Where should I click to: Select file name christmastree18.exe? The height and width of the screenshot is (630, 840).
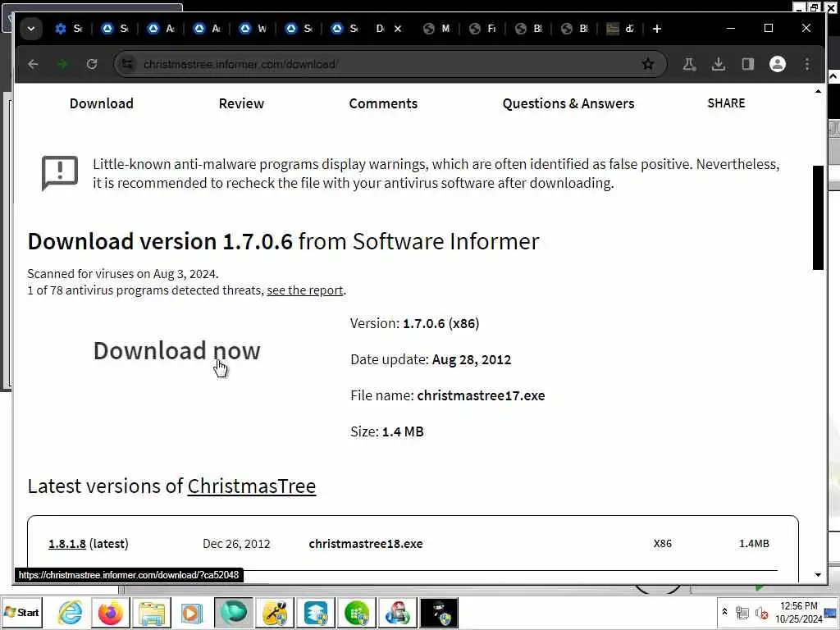366,543
